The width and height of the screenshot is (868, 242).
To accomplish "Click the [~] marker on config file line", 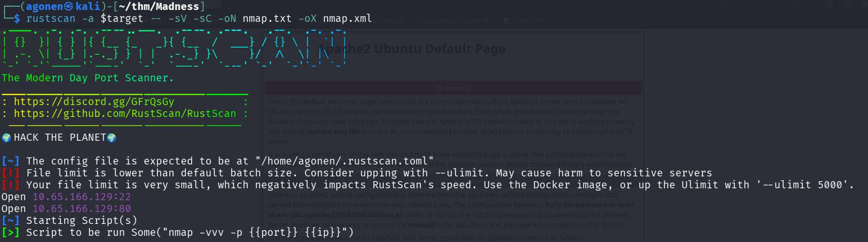I will [x=10, y=161].
